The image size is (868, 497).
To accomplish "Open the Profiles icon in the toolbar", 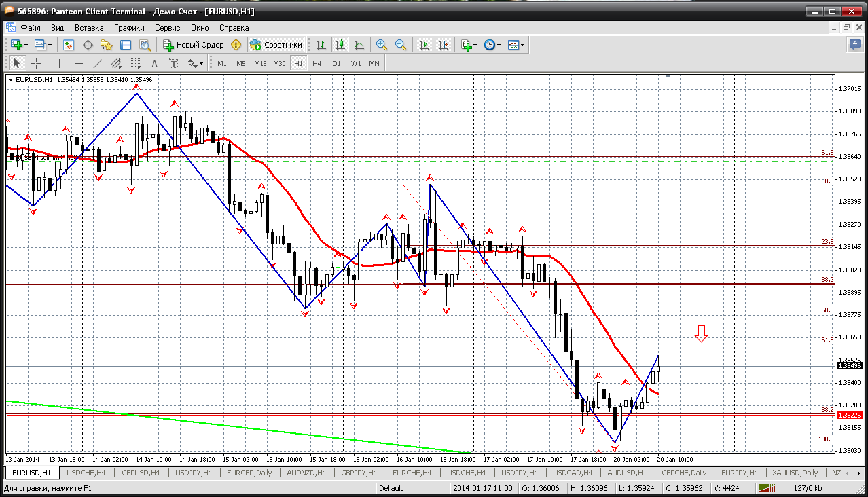I will tap(40, 45).
